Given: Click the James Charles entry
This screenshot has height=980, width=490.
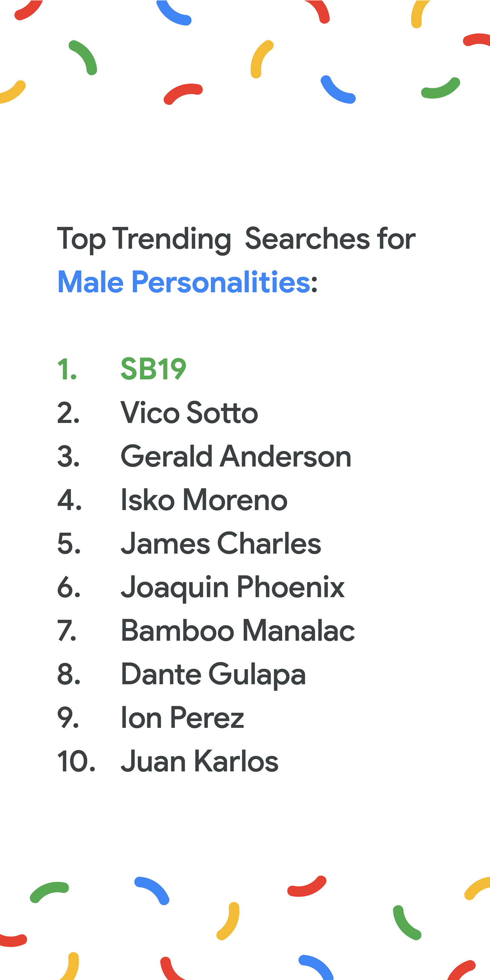Looking at the screenshot, I should tap(221, 543).
